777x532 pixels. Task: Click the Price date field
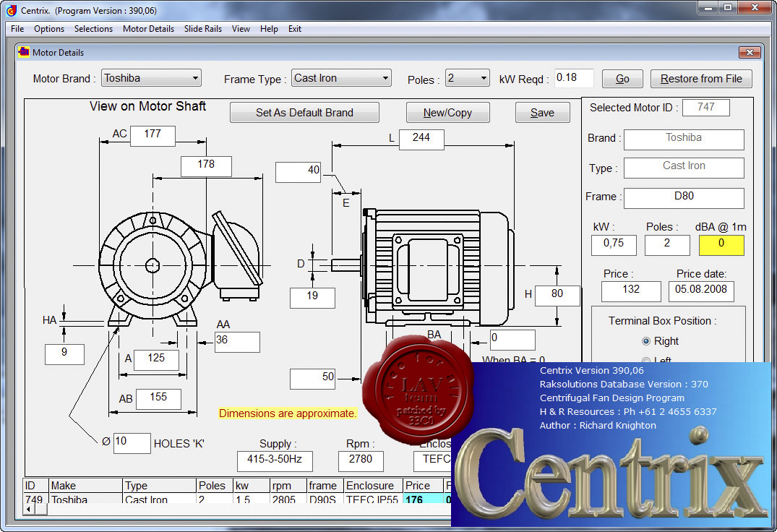point(701,291)
